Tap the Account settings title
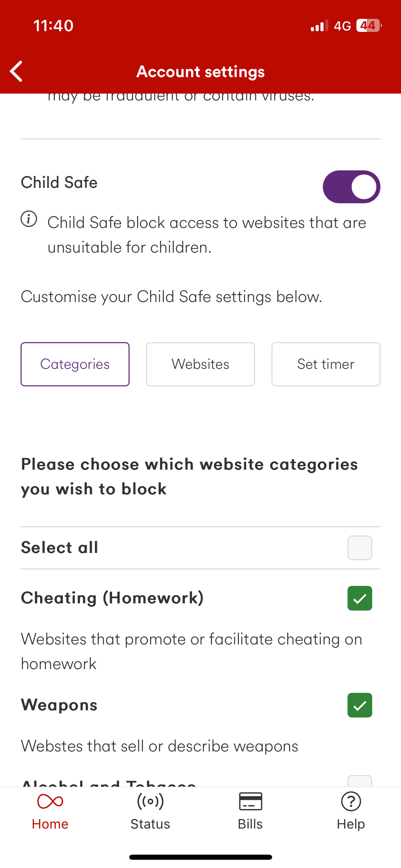The width and height of the screenshot is (401, 868). [x=200, y=72]
